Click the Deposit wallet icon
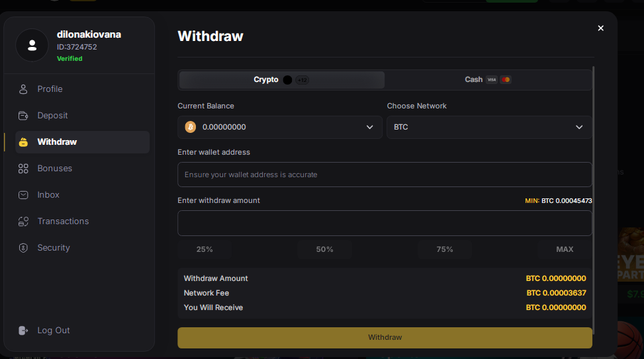 coord(23,116)
